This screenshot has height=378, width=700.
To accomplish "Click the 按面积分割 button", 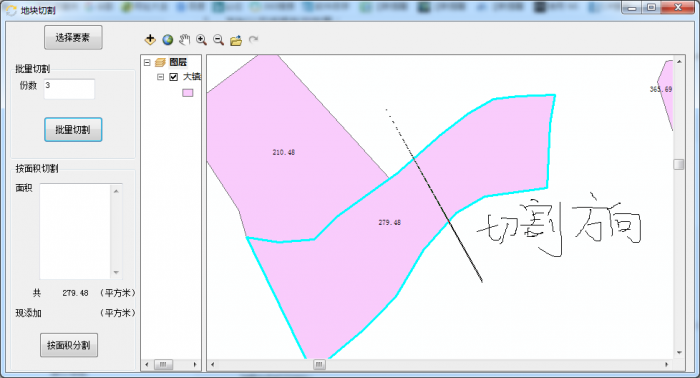I will 69,345.
